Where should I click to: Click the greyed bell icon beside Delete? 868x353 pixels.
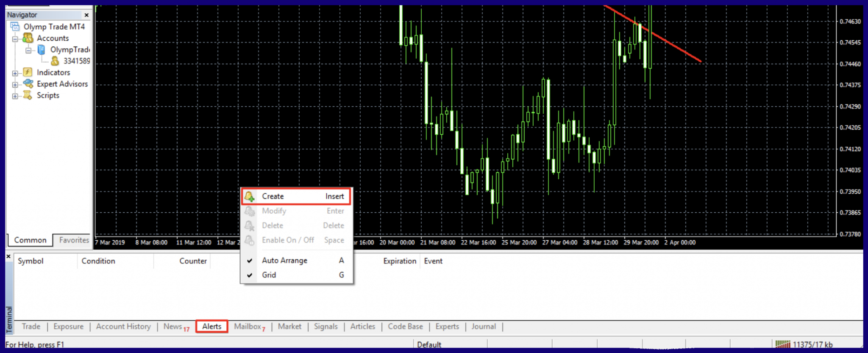click(x=250, y=225)
